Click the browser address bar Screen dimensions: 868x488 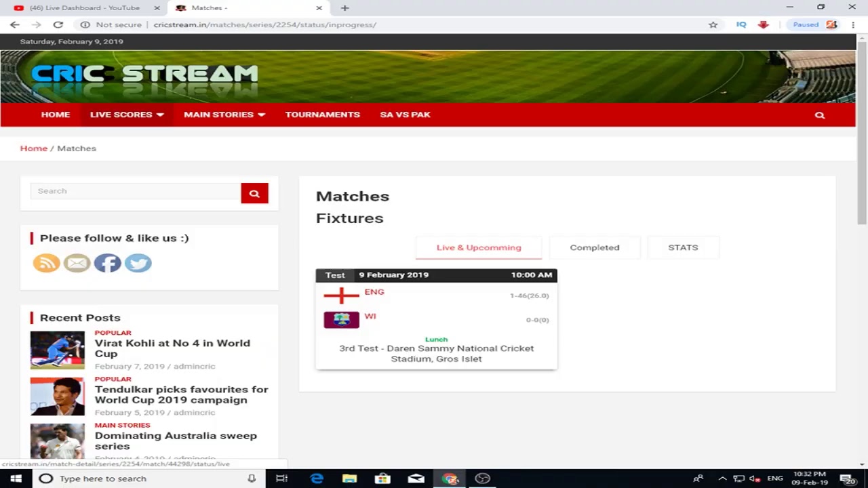tap(393, 24)
